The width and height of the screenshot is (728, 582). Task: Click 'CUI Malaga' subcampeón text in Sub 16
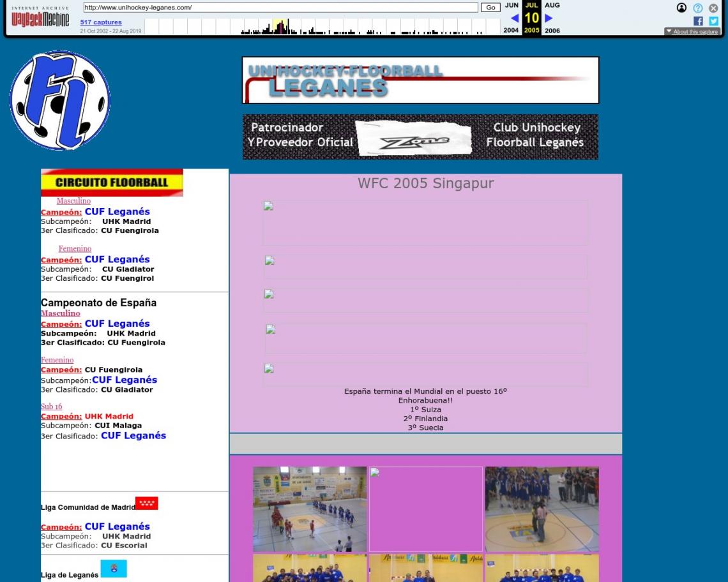click(x=118, y=426)
